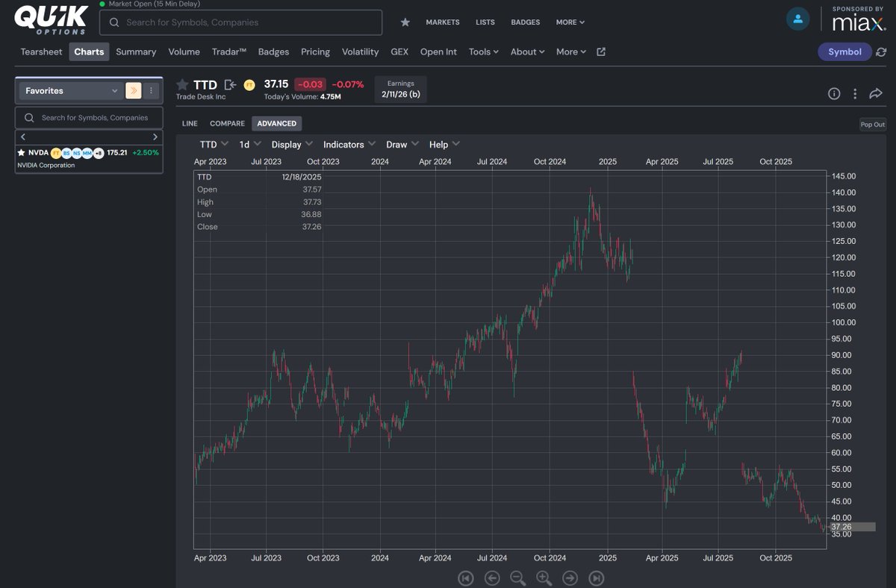896x588 pixels.
Task: Click the orange double-chevron watchlist collapse icon
Action: coord(133,90)
